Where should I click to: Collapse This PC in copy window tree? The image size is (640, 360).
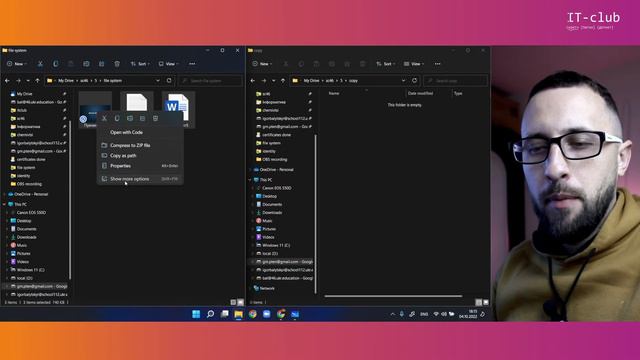point(250,180)
